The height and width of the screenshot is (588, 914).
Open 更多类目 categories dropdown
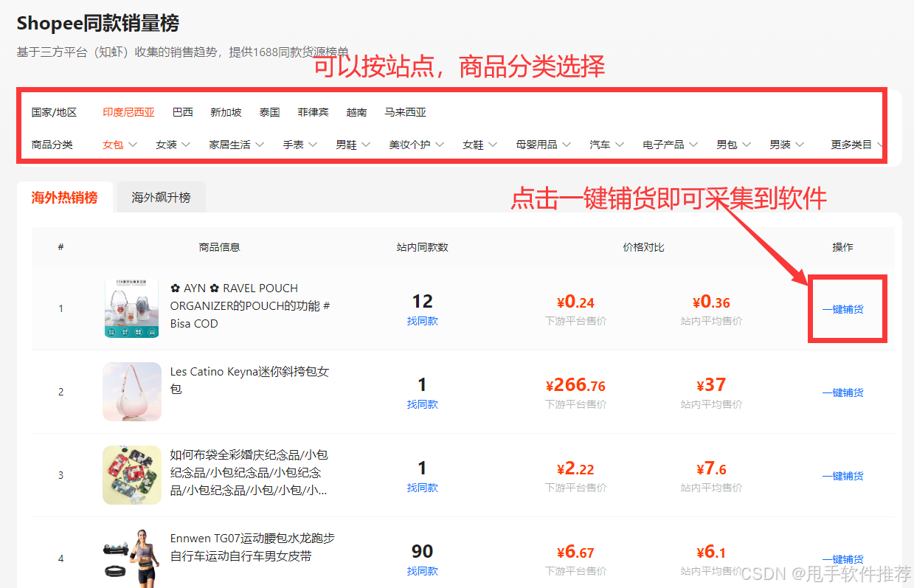[856, 145]
